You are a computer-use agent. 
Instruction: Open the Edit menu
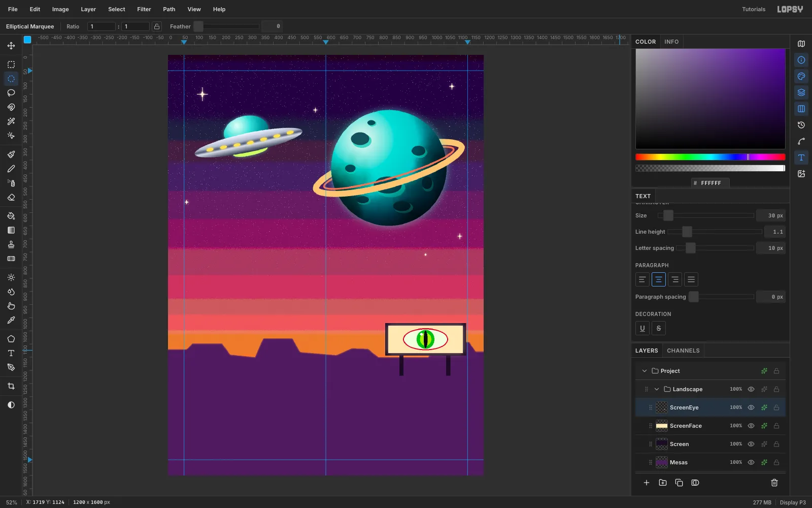35,9
